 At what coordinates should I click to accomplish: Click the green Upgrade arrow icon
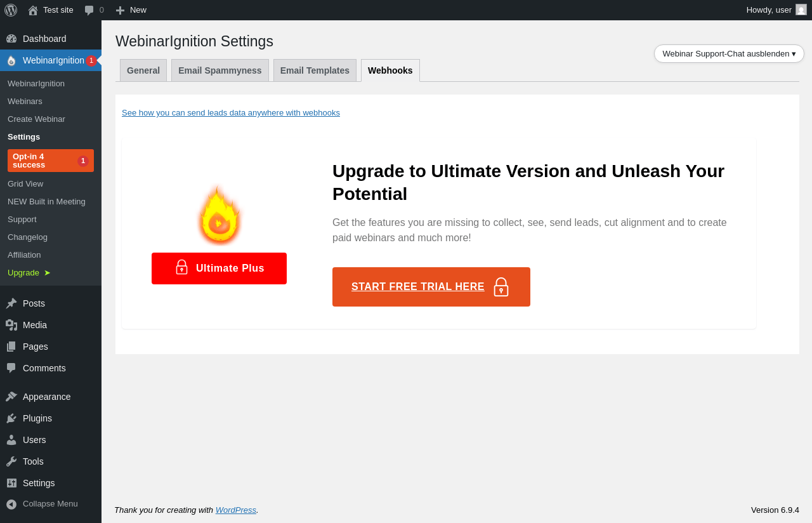point(47,273)
